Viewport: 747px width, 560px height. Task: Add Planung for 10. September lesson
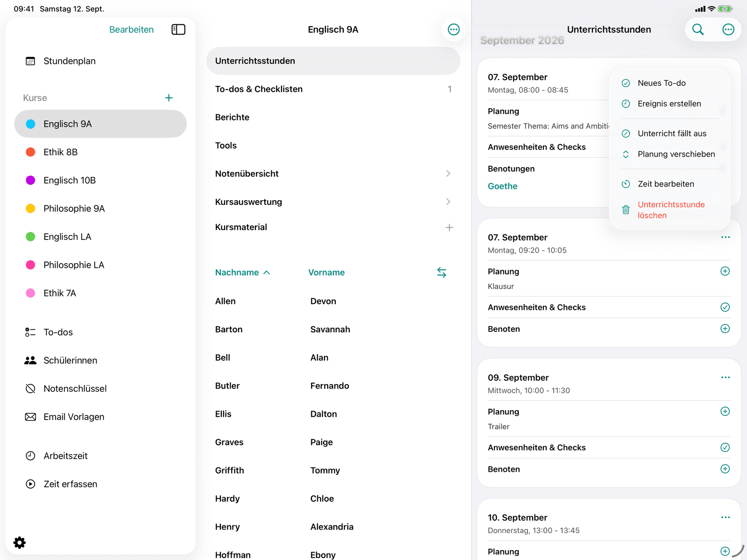(x=725, y=551)
